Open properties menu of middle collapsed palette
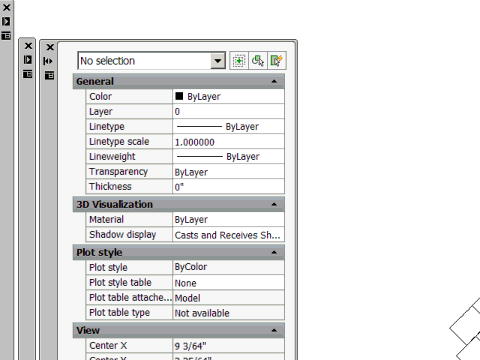The height and width of the screenshot is (360, 480). click(x=28, y=74)
